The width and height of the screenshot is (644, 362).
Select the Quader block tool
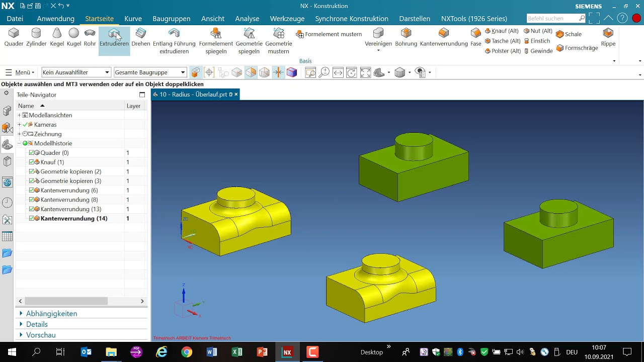point(14,38)
